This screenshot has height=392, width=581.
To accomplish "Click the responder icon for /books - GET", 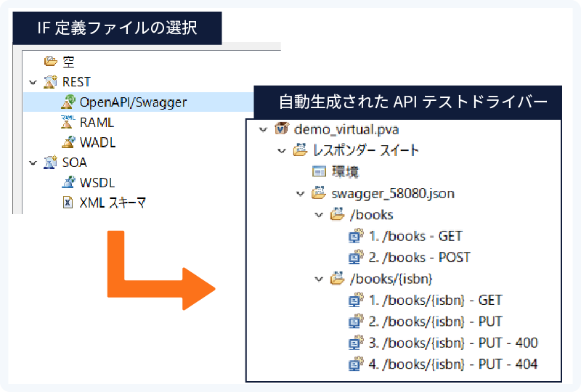I will (x=356, y=236).
